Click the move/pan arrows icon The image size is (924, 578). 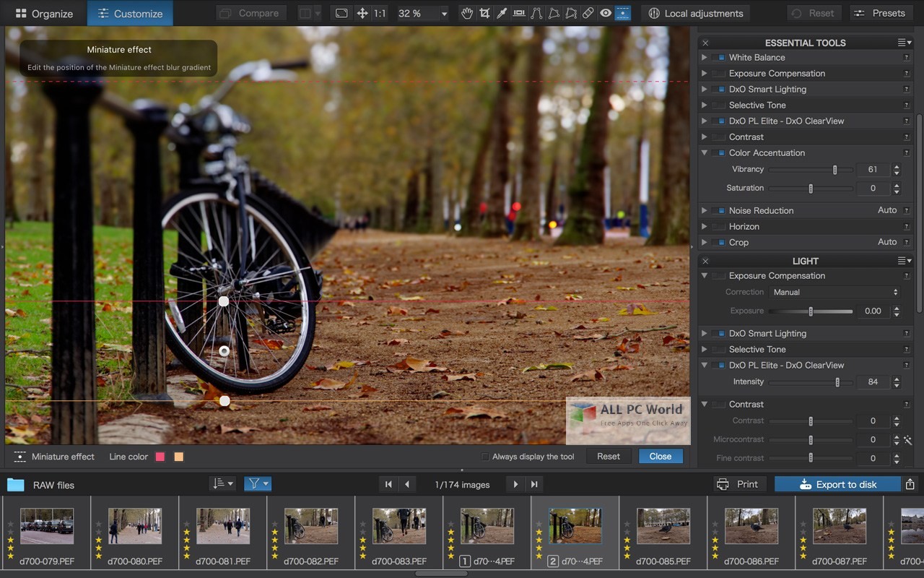[x=362, y=13]
